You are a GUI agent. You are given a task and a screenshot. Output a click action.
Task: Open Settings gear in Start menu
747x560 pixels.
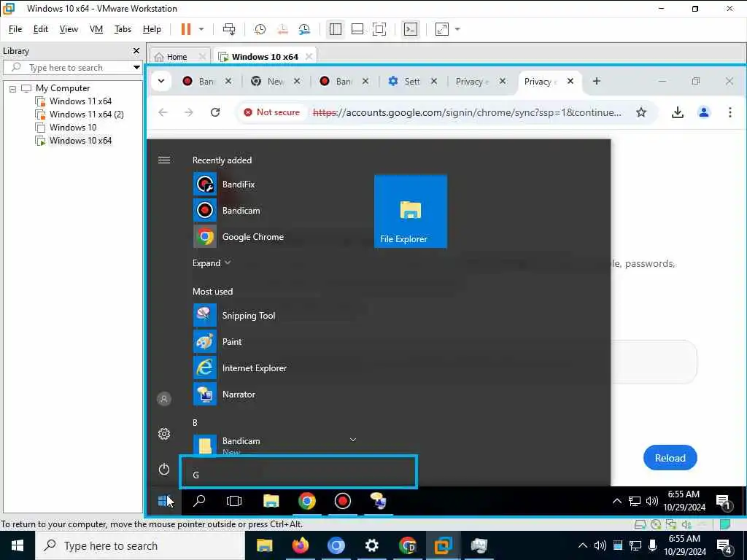tap(164, 434)
